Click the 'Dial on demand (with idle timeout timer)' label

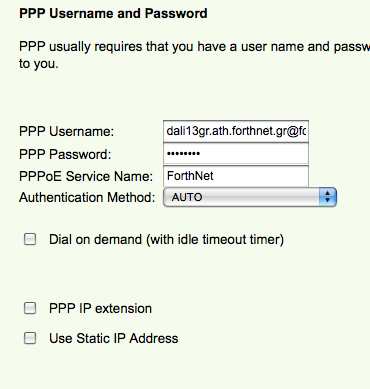click(x=166, y=240)
